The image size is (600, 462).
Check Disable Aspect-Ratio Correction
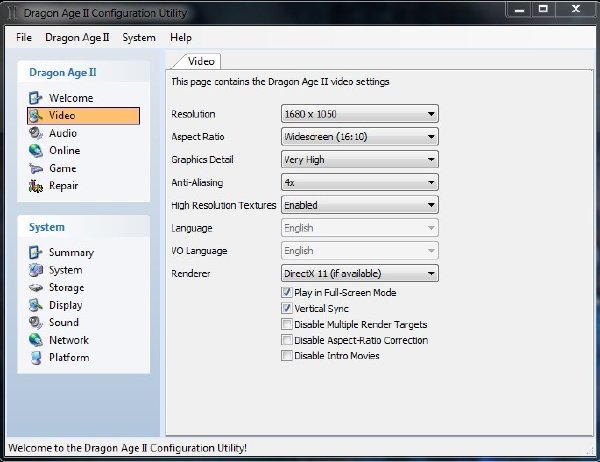287,340
